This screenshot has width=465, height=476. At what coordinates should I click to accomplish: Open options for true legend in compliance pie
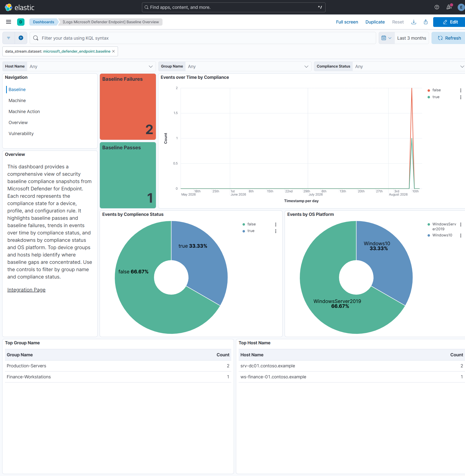[276, 231]
